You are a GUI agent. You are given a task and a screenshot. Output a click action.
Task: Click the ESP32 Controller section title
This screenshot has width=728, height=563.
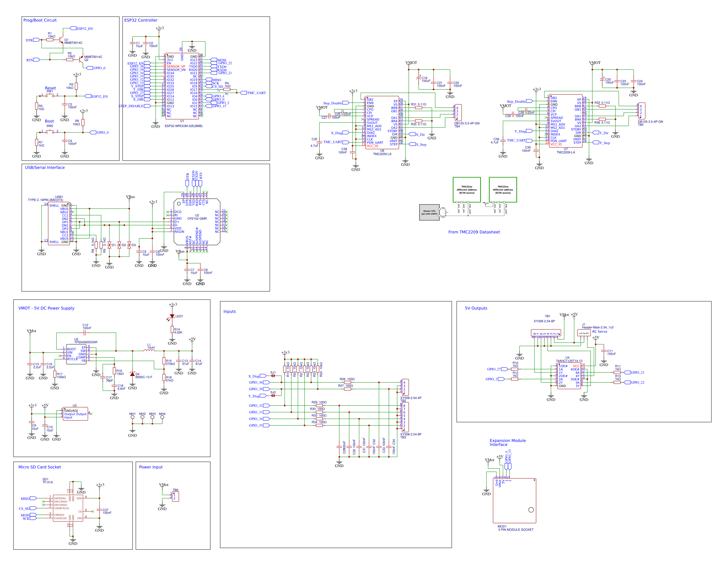pyautogui.click(x=141, y=20)
